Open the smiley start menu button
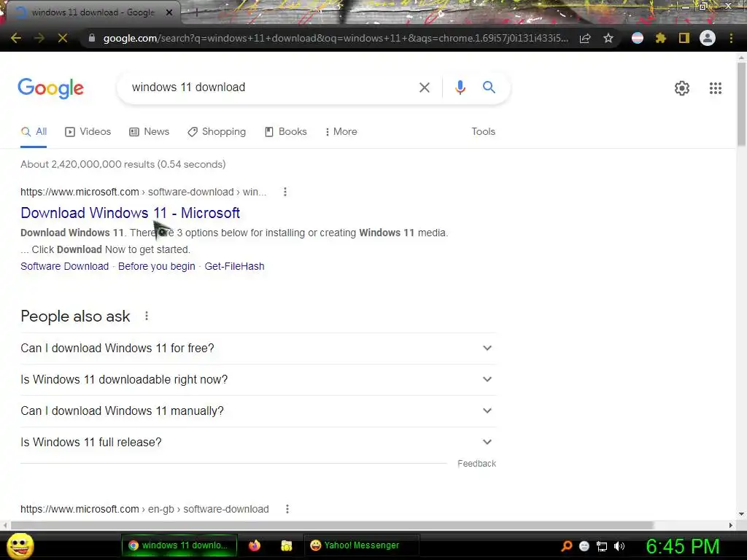This screenshot has height=560, width=747. pyautogui.click(x=20, y=545)
